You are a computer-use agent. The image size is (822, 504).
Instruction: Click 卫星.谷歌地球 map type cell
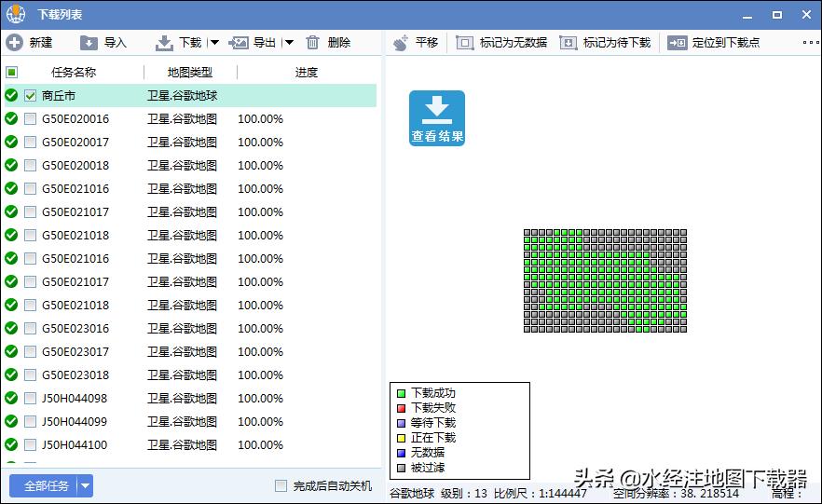click(x=182, y=96)
